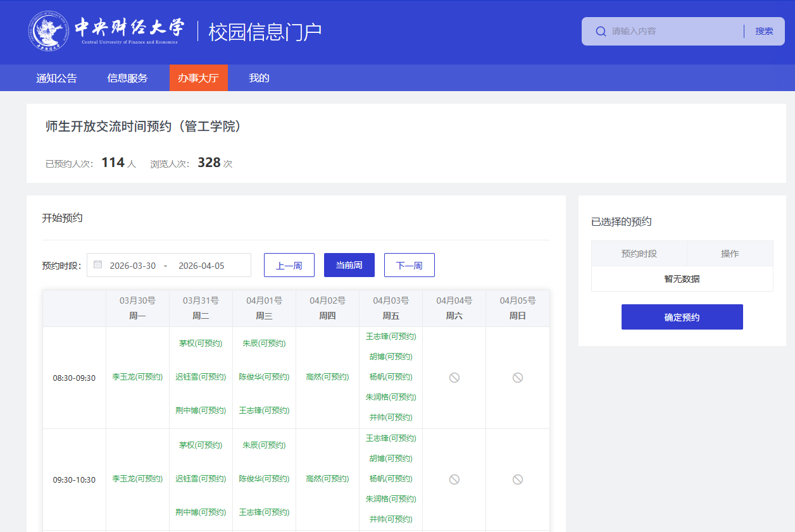
Task: Click the magnifier icon in search box
Action: click(x=601, y=31)
